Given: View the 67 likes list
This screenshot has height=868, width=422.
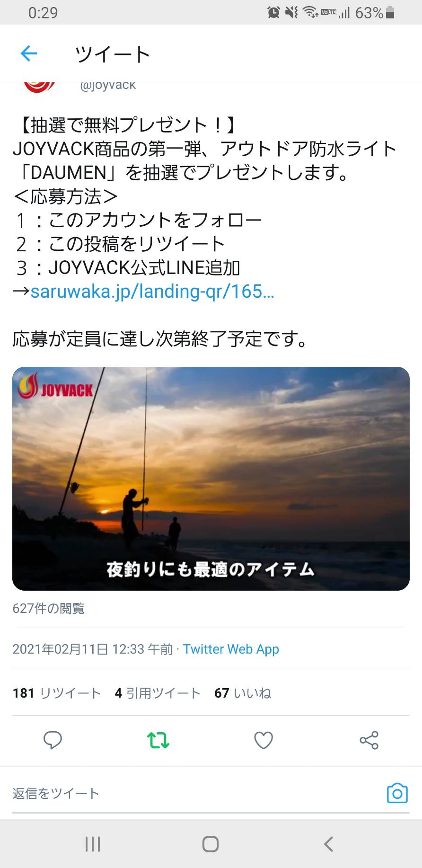Looking at the screenshot, I should click(x=243, y=693).
